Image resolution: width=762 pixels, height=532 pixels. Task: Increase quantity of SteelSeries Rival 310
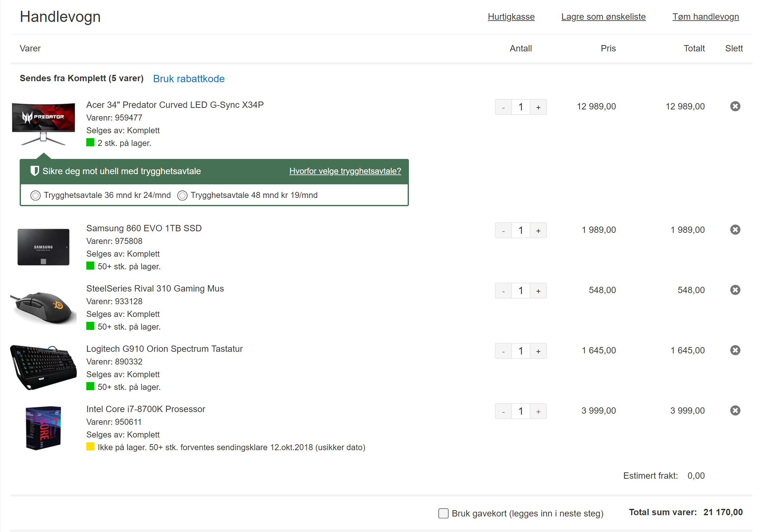click(538, 291)
